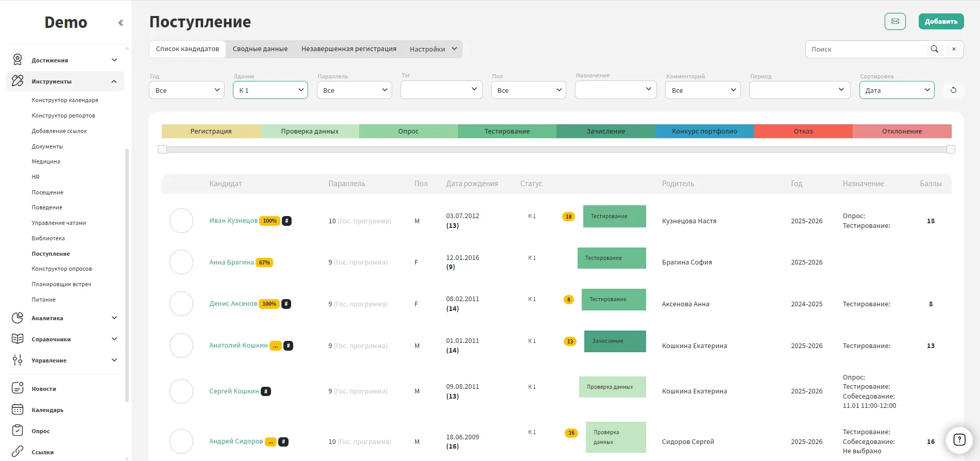Switch to Незавершенная регистрация tab
The image size is (980, 461).
tap(349, 49)
